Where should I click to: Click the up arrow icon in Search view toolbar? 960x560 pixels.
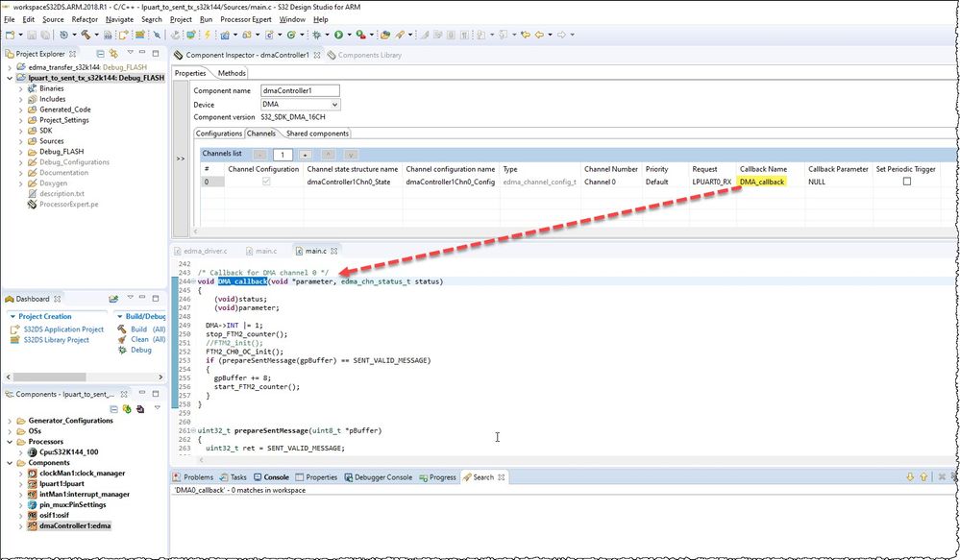click(x=923, y=477)
